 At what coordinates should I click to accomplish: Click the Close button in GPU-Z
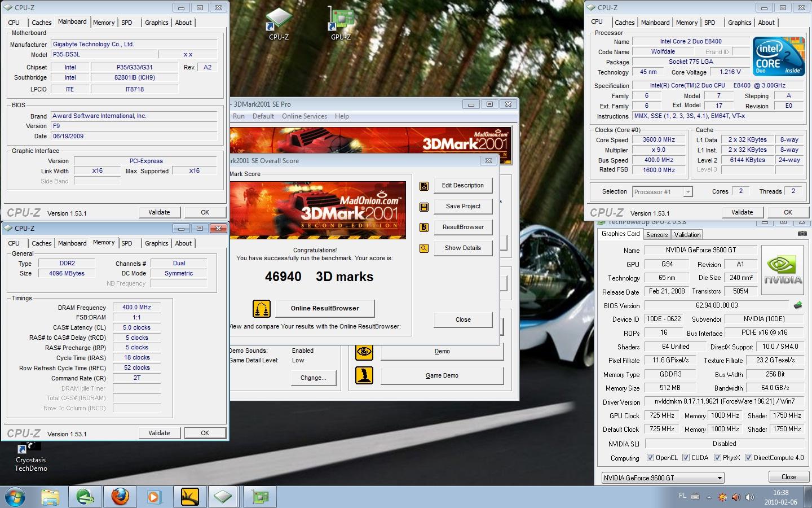pos(788,477)
